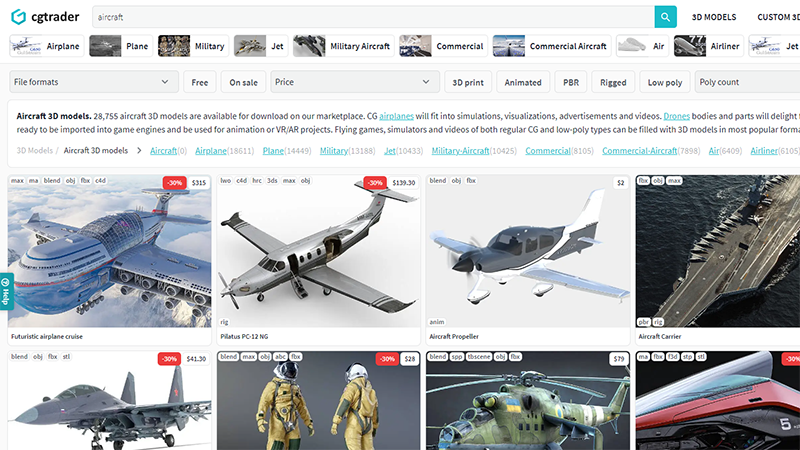Expand the Price dropdown
The image size is (800, 450).
coord(355,82)
